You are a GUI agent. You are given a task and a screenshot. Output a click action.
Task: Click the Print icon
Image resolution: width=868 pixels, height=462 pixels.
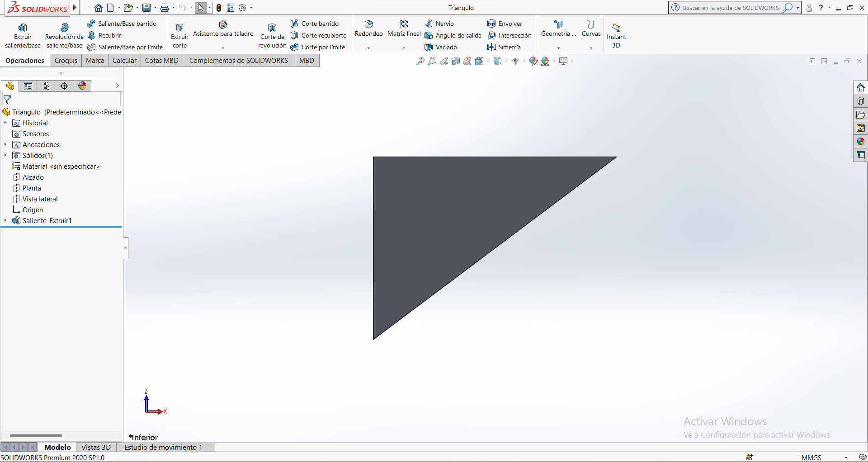point(165,8)
